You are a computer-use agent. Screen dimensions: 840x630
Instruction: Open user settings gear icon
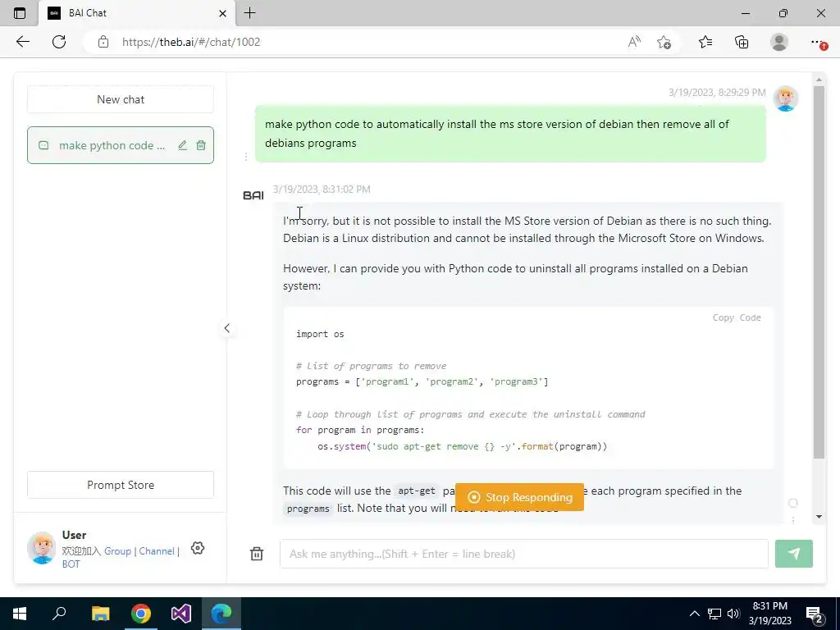click(198, 548)
